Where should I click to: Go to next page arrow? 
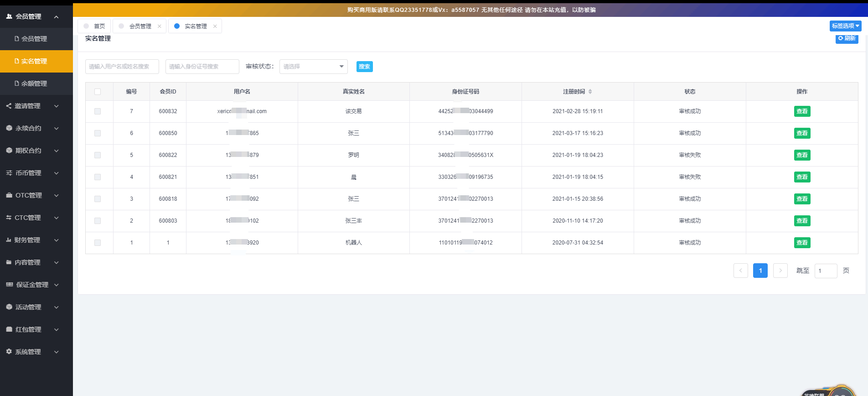780,271
